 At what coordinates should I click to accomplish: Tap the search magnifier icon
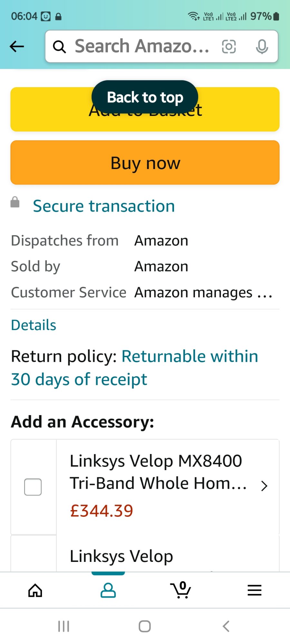click(59, 47)
